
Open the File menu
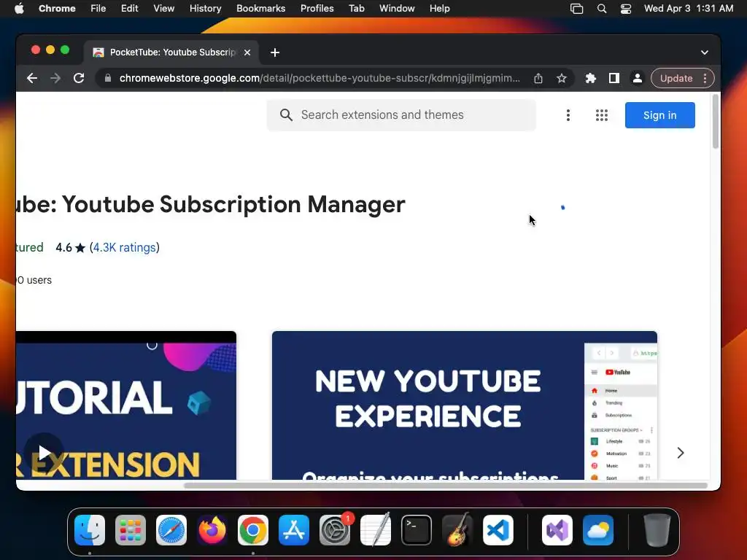point(98,9)
